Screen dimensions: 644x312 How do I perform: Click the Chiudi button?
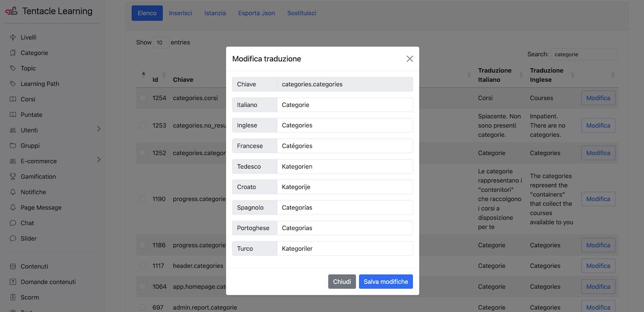(x=342, y=282)
